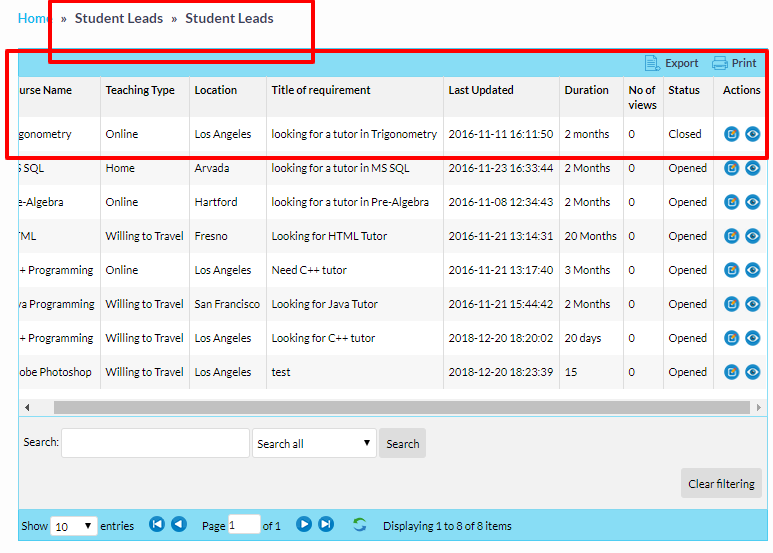Click the Export icon in table toolbar

coord(653,63)
